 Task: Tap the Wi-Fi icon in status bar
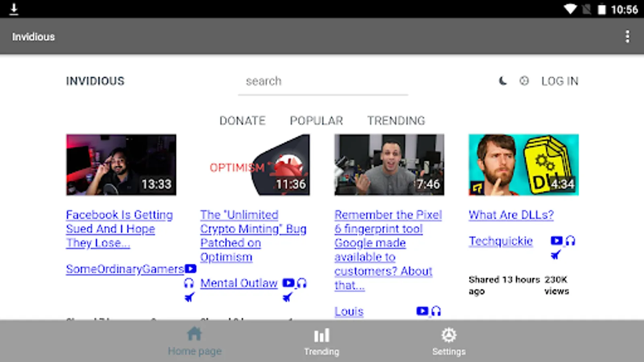(x=570, y=9)
